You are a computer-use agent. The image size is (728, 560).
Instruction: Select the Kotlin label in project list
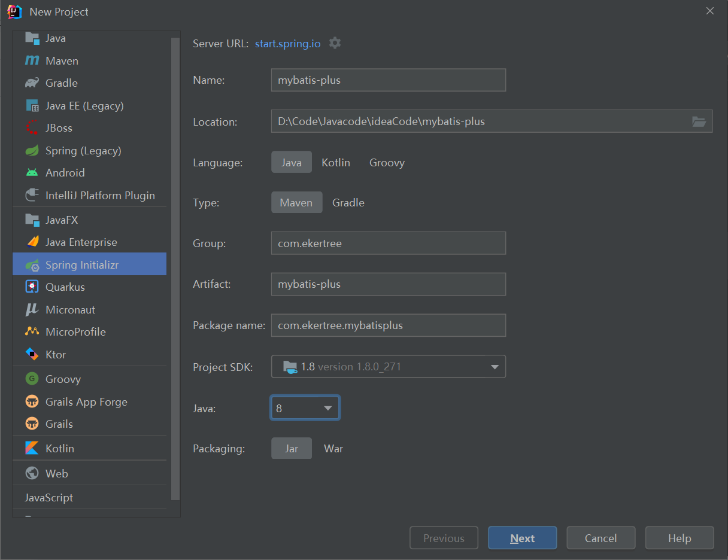pyautogui.click(x=60, y=449)
